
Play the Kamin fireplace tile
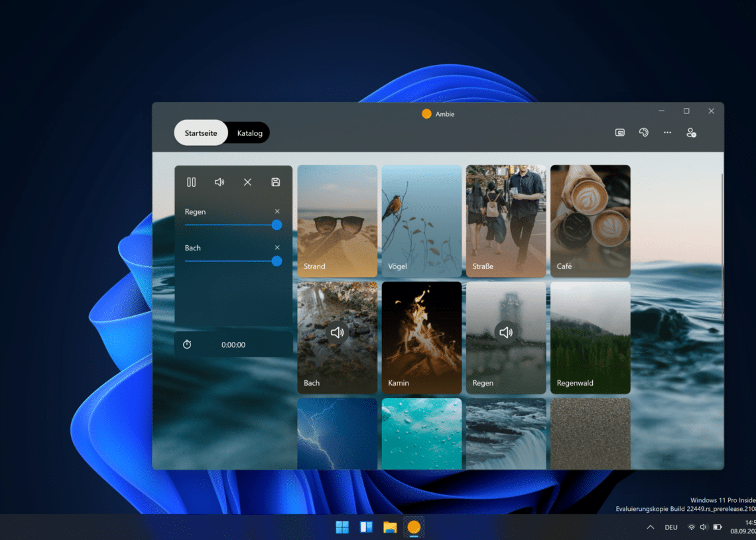(x=422, y=338)
